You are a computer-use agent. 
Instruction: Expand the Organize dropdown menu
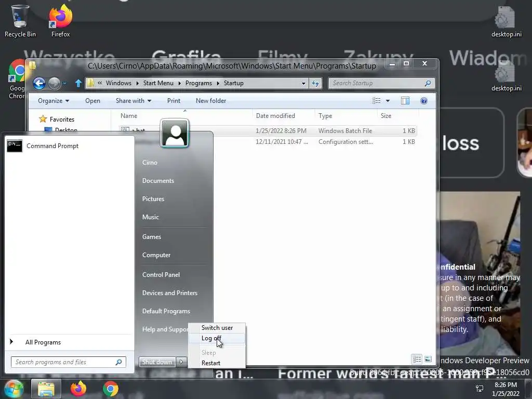coord(54,101)
